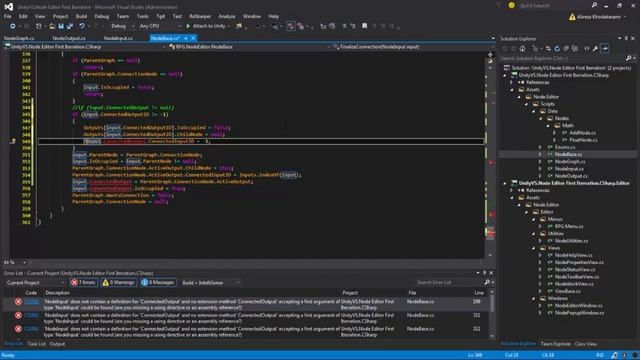640x360 pixels.
Task: Toggle the Preview Selected Items button in Solution Explorer
Action: point(605,49)
